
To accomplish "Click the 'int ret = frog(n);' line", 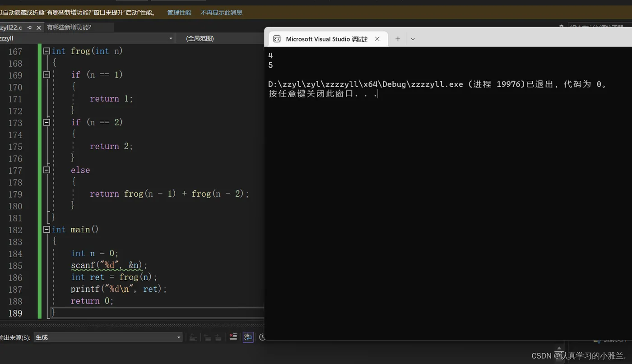I will coord(114,277).
